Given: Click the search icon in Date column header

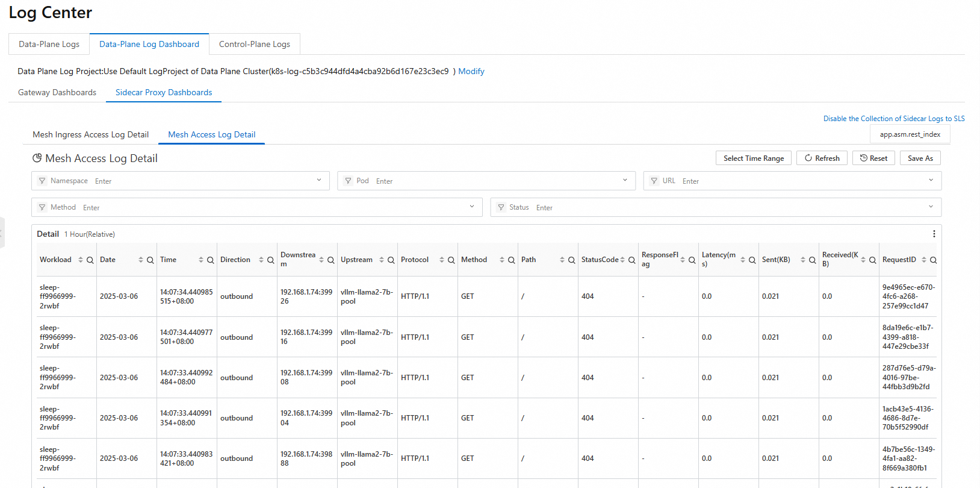Looking at the screenshot, I should pos(150,260).
